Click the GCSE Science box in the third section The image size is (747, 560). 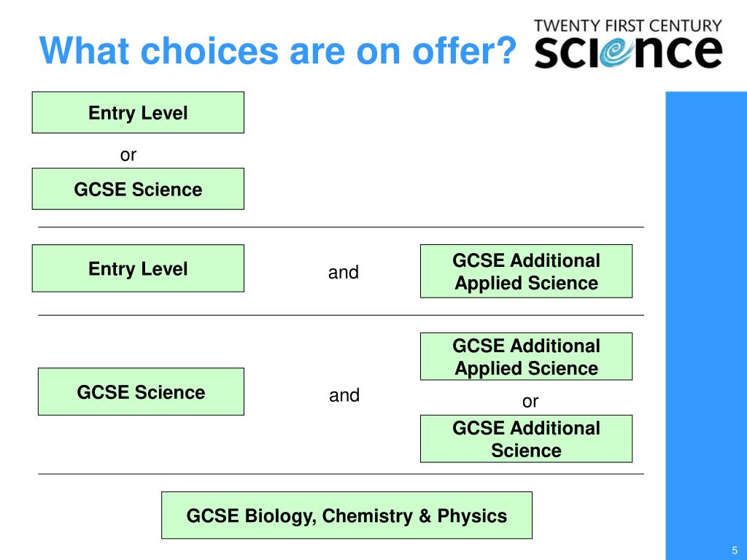[x=141, y=392]
